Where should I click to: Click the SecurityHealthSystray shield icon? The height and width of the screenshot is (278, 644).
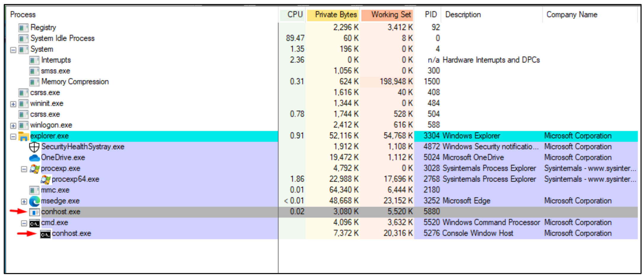pyautogui.click(x=34, y=147)
